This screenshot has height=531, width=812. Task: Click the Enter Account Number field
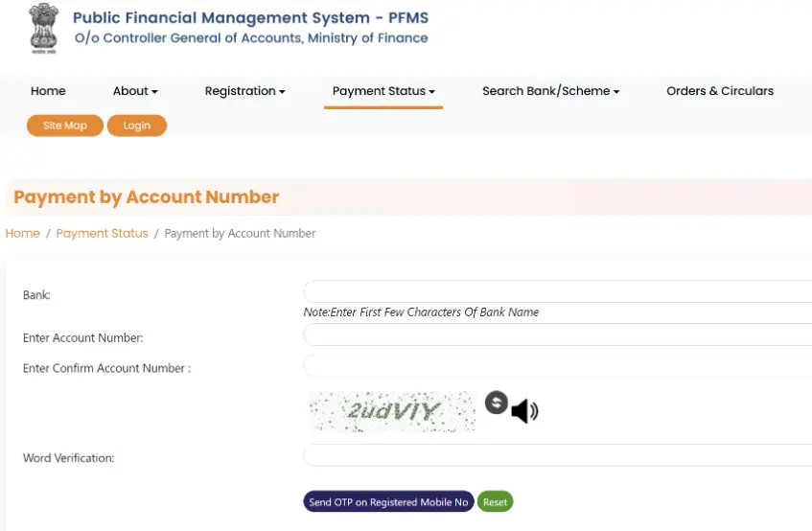click(x=557, y=335)
